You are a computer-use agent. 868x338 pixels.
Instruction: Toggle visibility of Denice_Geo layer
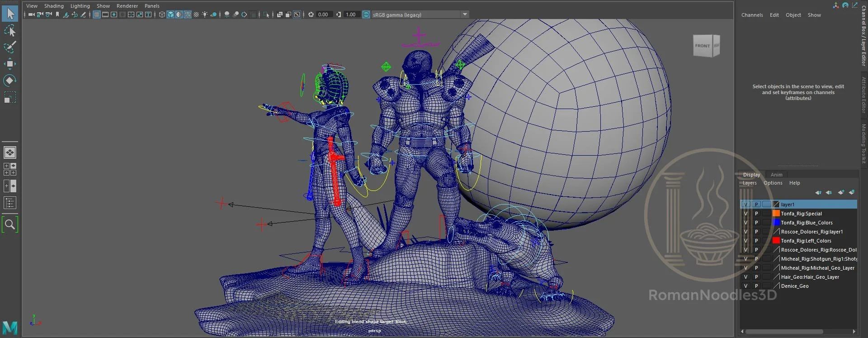click(745, 286)
